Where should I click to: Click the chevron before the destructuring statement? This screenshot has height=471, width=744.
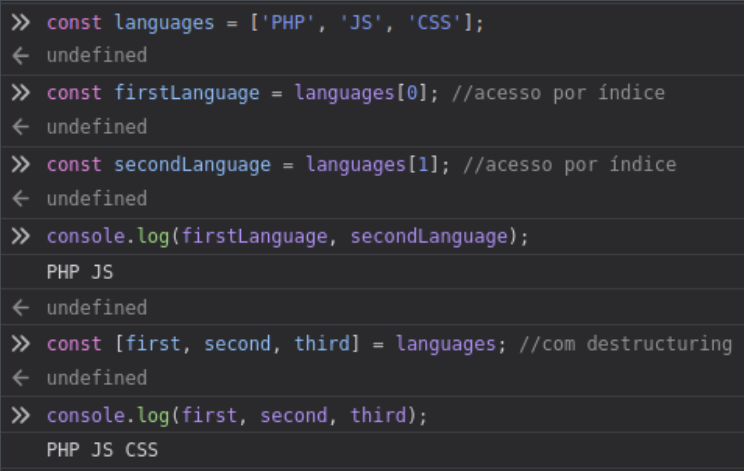click(x=21, y=344)
